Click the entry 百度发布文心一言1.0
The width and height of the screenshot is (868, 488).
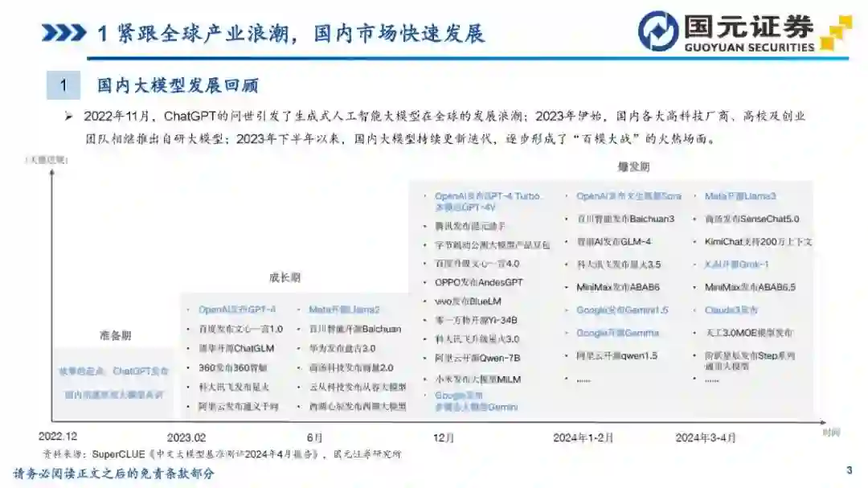(x=241, y=329)
